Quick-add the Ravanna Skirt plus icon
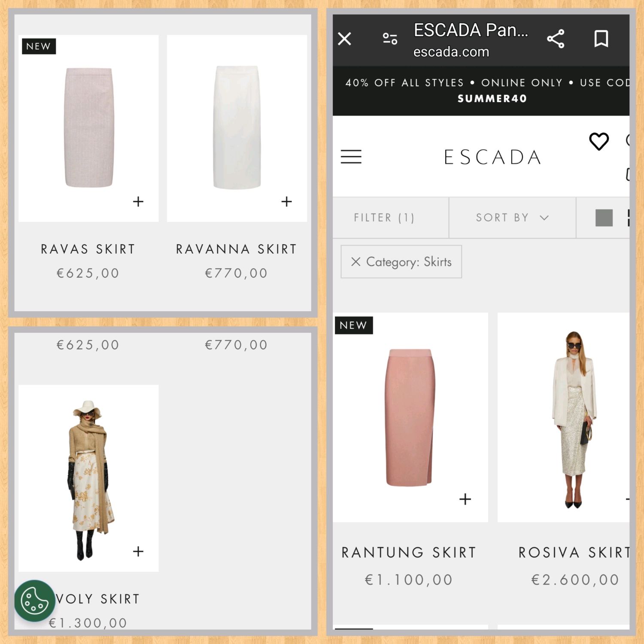 286,201
